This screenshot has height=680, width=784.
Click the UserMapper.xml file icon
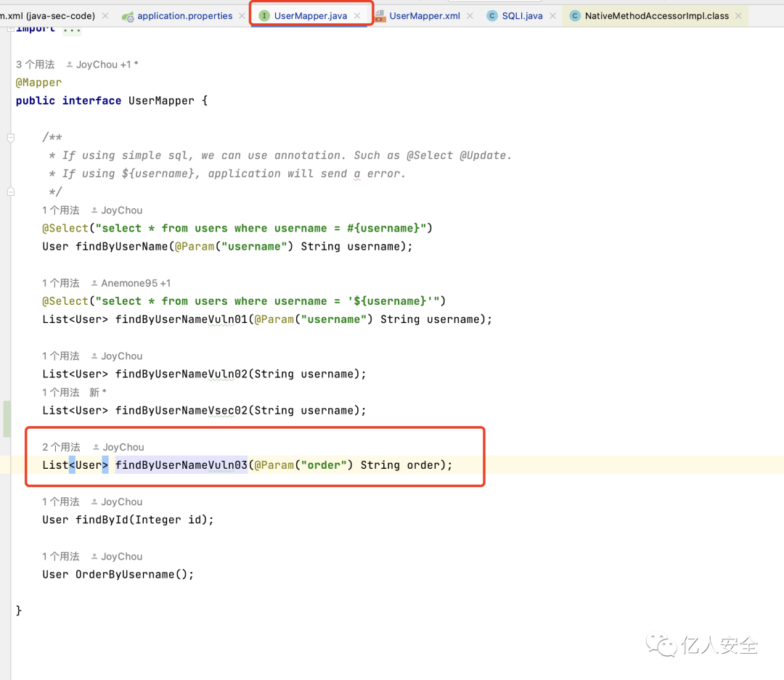(x=380, y=17)
